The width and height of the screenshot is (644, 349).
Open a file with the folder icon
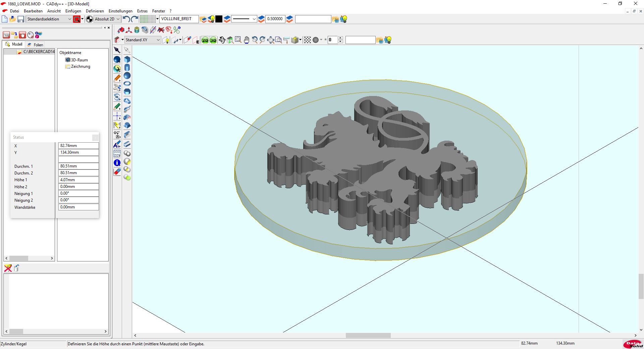tap(13, 19)
